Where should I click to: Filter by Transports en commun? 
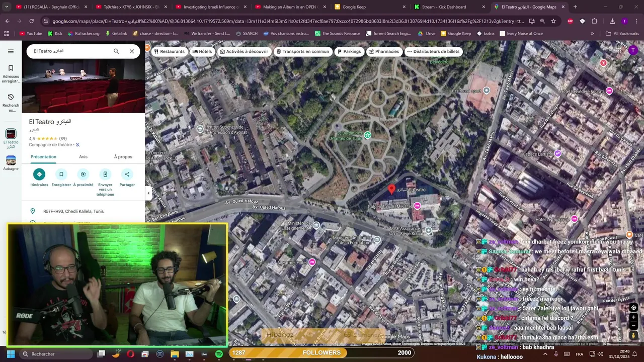302,51
